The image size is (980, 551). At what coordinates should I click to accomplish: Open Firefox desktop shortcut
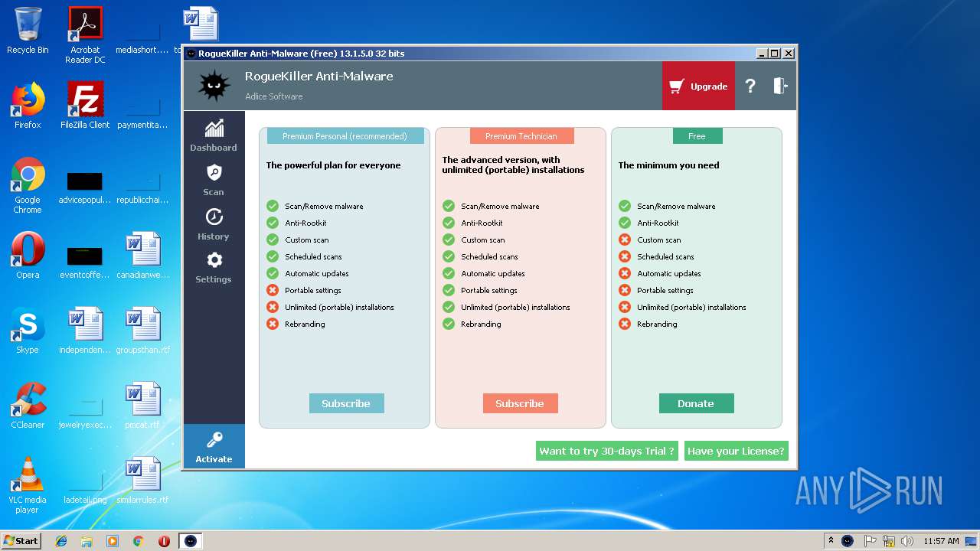(28, 106)
